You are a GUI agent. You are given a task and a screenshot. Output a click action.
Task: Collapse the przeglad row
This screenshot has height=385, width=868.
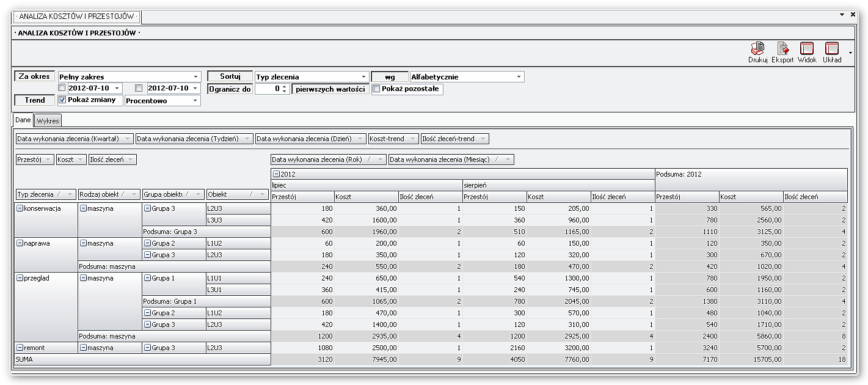[x=20, y=278]
